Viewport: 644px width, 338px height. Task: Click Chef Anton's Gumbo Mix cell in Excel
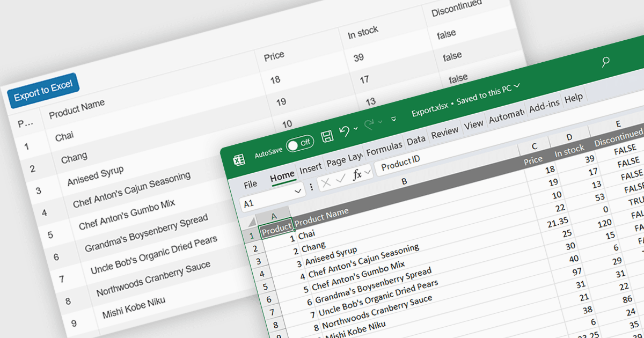point(358,276)
